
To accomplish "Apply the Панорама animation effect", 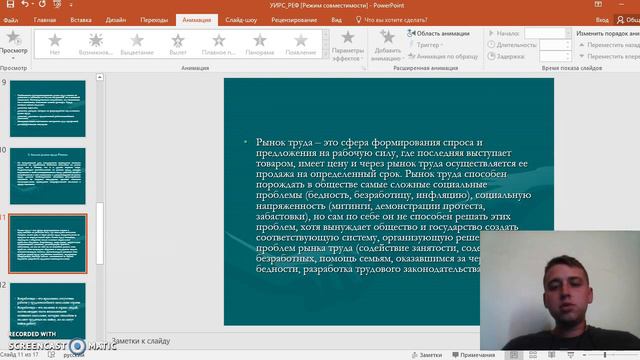I will (x=260, y=44).
